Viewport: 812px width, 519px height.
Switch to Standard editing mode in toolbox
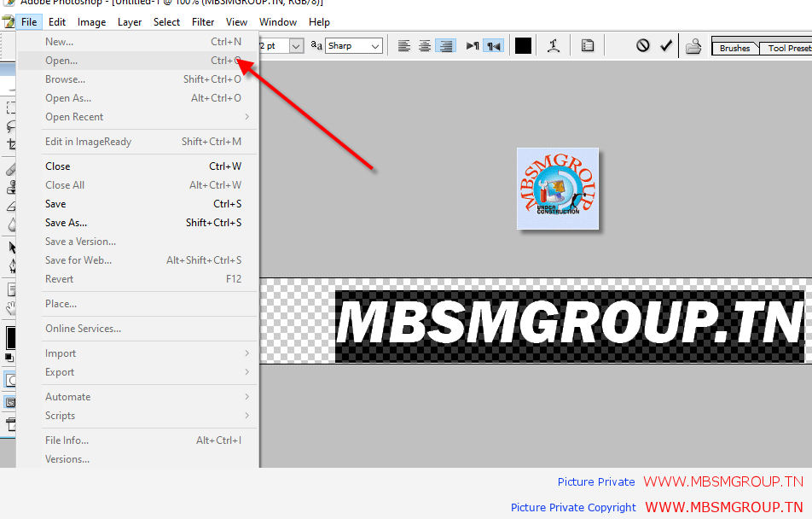tap(10, 380)
